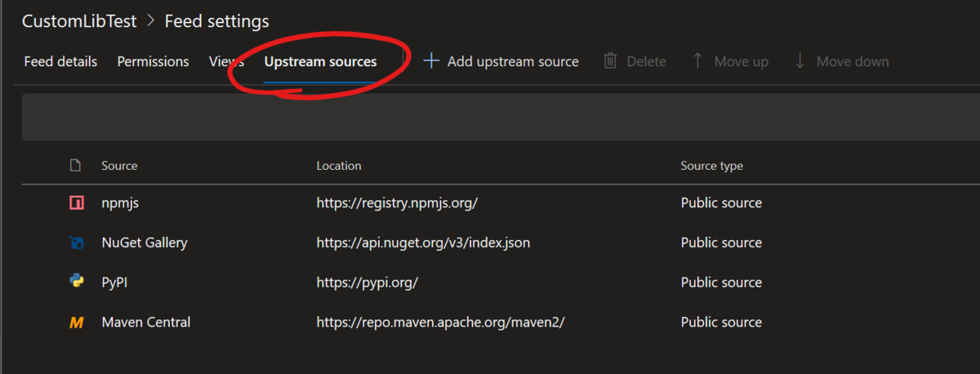This screenshot has height=374, width=980.
Task: Sort by the Source type column header
Action: [x=712, y=166]
